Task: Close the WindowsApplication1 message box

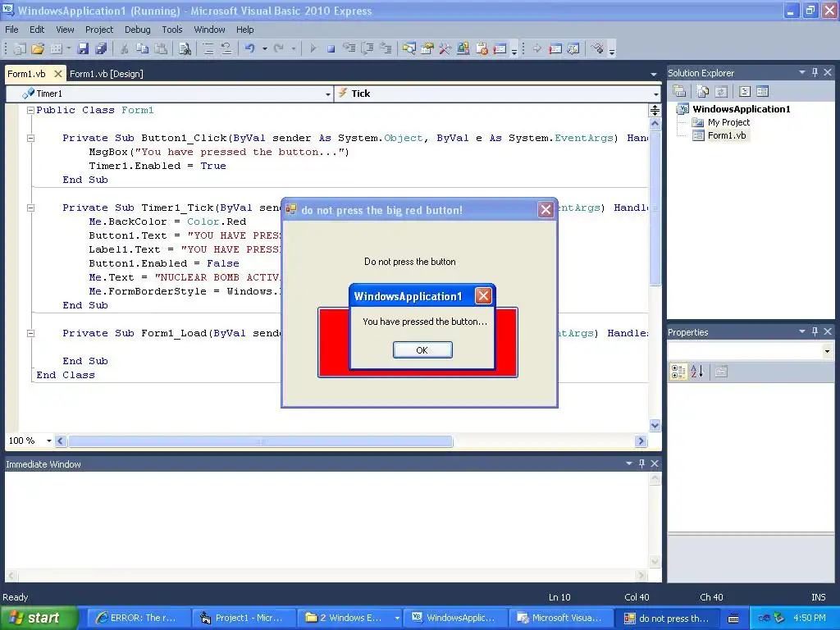Action: click(483, 295)
